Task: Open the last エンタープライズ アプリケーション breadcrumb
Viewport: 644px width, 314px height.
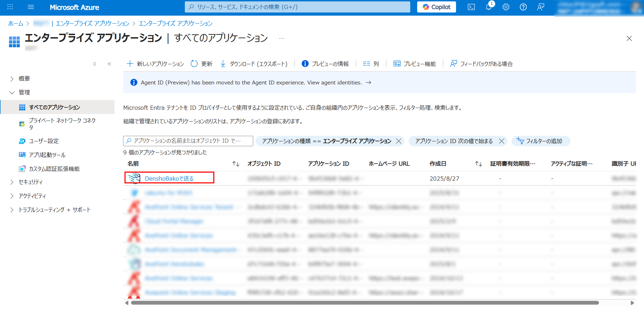Action: (x=175, y=23)
